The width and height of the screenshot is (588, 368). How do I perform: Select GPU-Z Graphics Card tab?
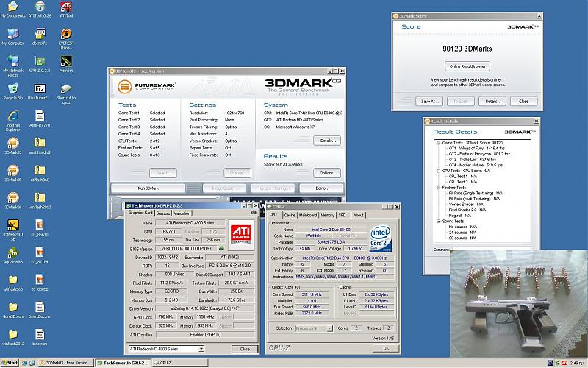(140, 213)
